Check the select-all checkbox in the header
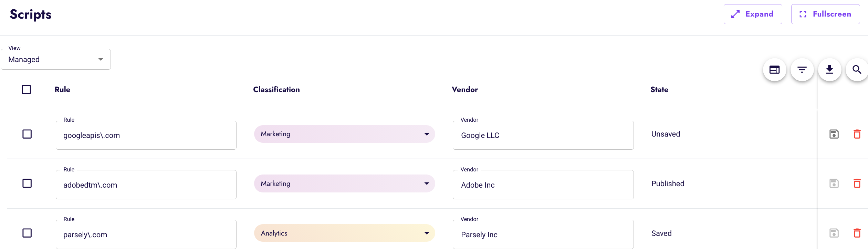The width and height of the screenshot is (868, 249). click(x=26, y=89)
